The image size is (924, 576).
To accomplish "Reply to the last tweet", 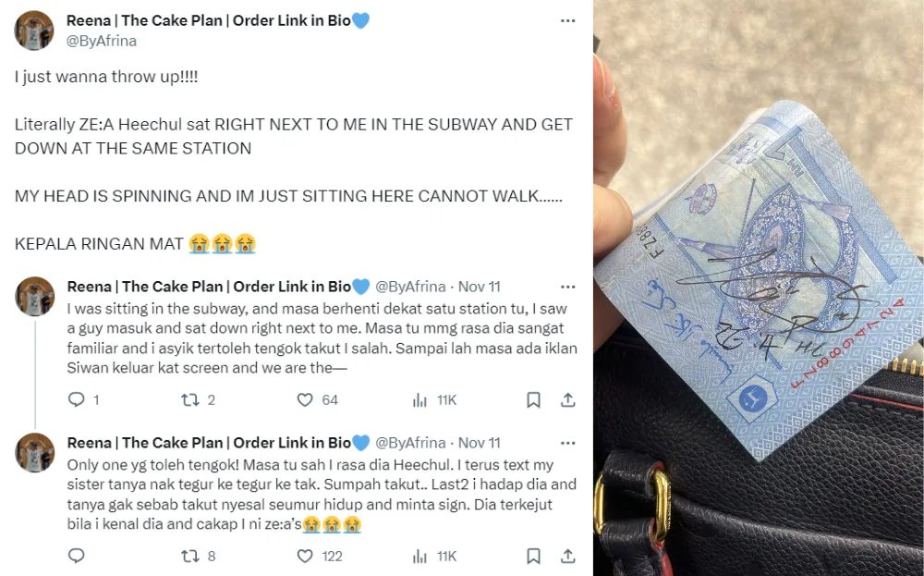I will click(77, 556).
